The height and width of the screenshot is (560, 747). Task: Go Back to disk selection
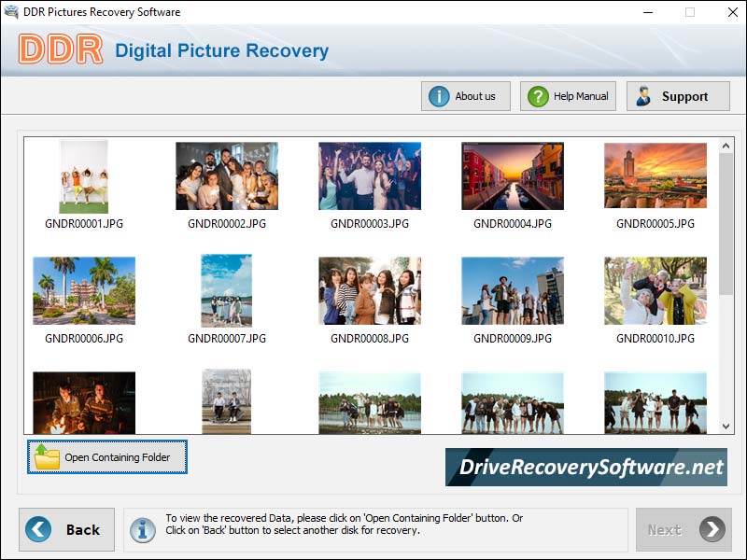[66, 529]
